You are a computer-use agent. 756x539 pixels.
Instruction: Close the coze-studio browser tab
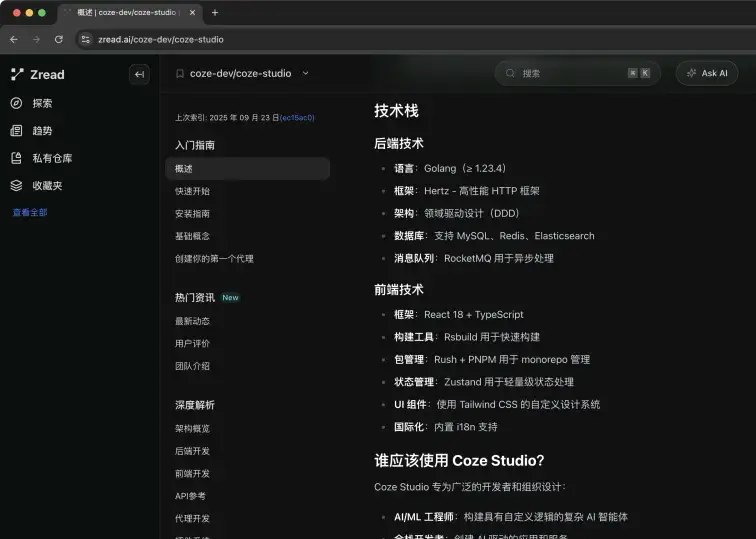pos(192,13)
